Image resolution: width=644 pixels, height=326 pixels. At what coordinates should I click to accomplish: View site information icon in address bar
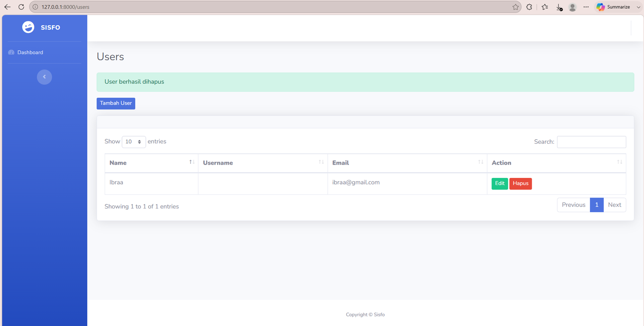click(35, 7)
